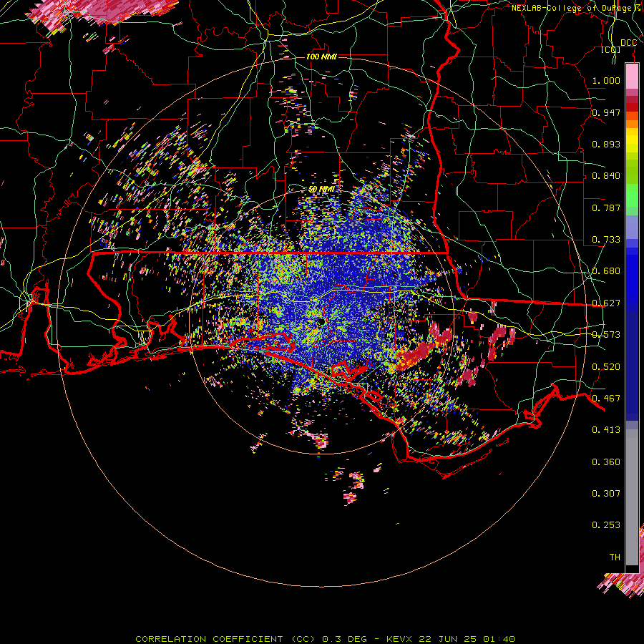The image size is (644, 644).
Task: Select the 0.680 scale value
Action: click(x=606, y=270)
